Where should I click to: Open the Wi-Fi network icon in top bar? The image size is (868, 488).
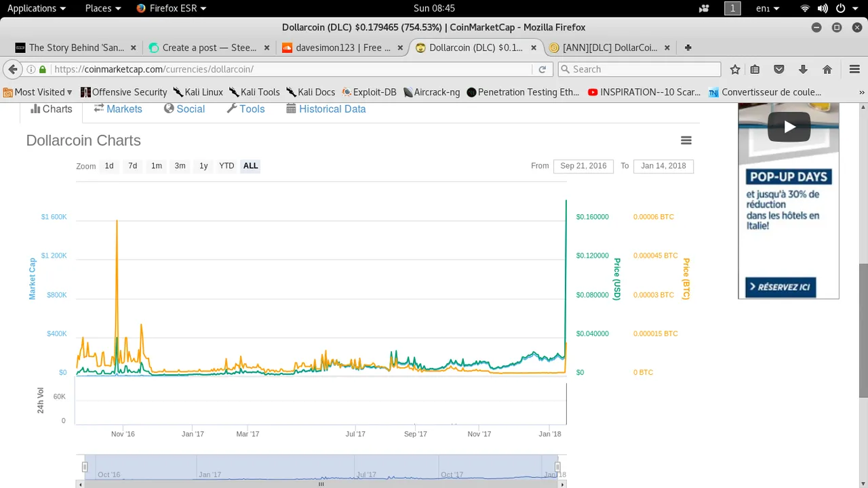pyautogui.click(x=806, y=8)
